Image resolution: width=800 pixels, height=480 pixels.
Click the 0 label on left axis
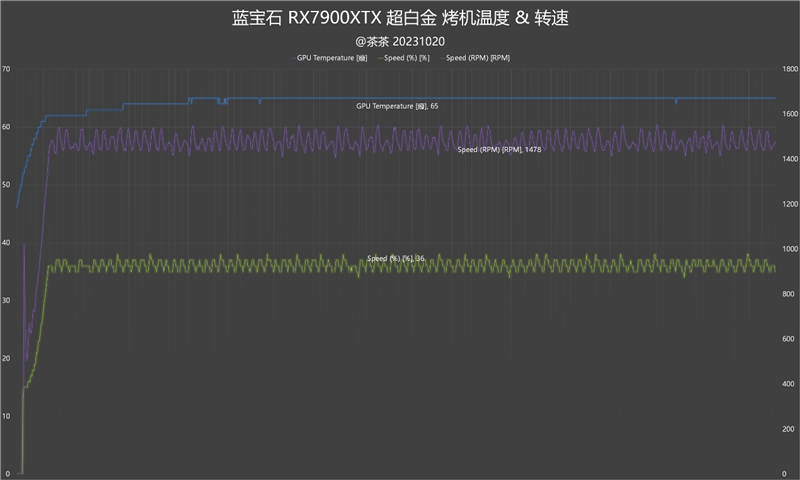(x=6, y=474)
